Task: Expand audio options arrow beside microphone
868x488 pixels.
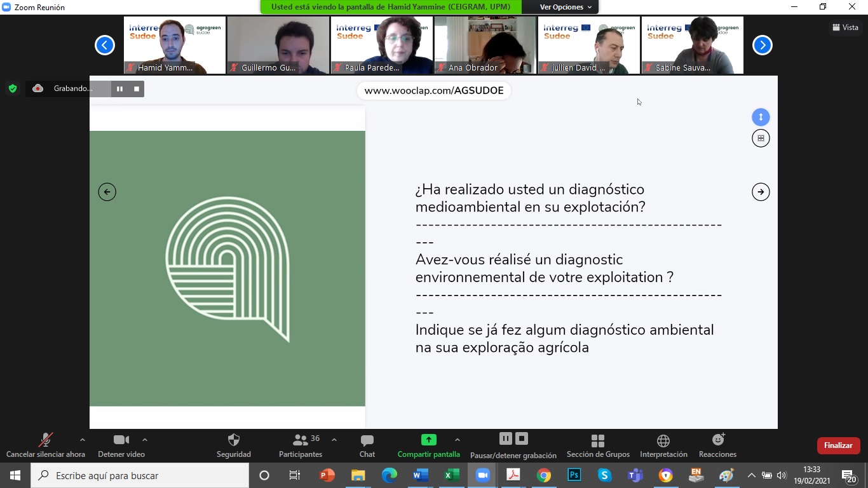Action: click(82, 440)
